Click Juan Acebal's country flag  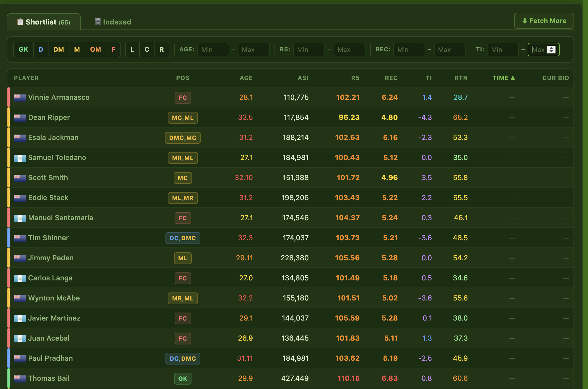click(x=20, y=338)
